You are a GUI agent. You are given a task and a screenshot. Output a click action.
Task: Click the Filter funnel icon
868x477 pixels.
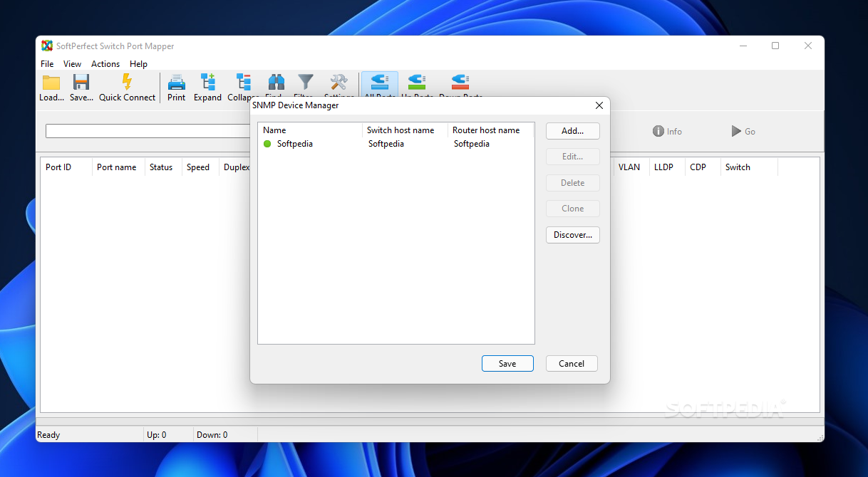[305, 82]
